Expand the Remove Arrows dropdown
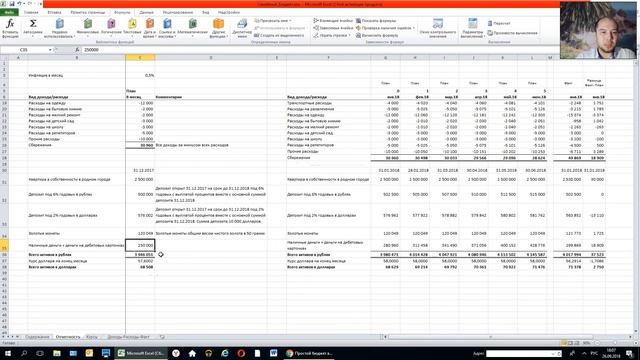Screen dimensions: 640x360 point(349,35)
